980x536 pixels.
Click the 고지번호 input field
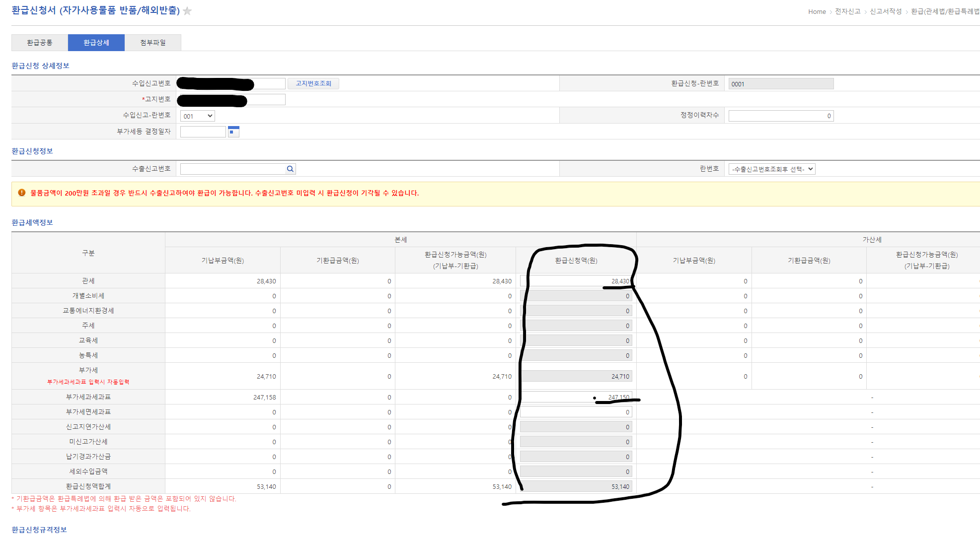pos(232,100)
